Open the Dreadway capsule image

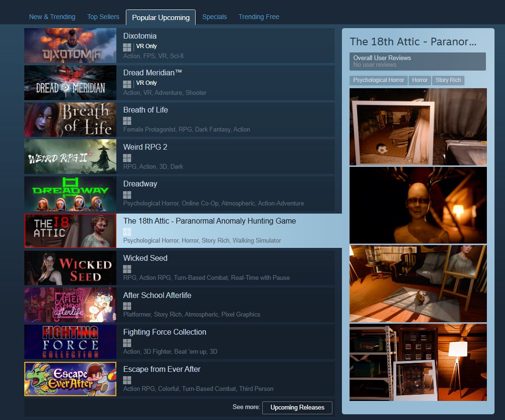click(70, 194)
